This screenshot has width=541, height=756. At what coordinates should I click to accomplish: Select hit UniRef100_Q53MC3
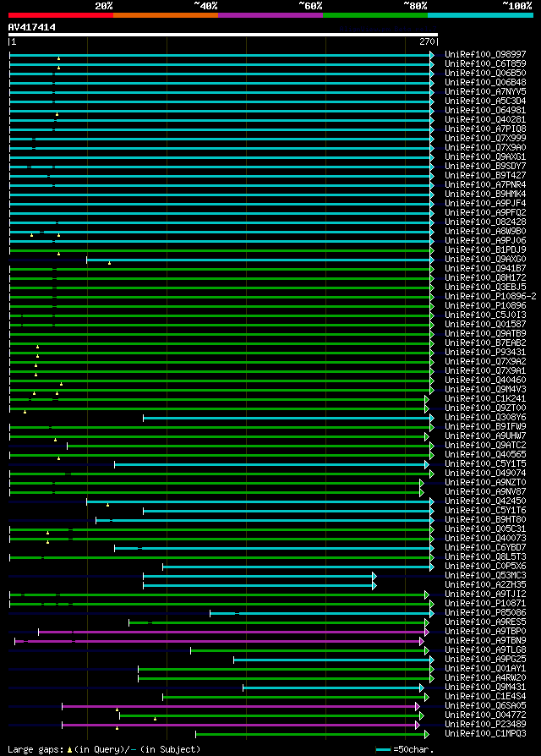485,575
